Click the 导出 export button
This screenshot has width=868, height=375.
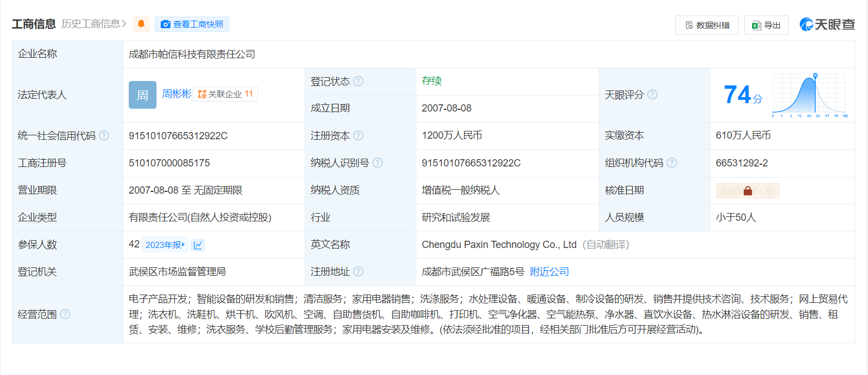[x=766, y=25]
